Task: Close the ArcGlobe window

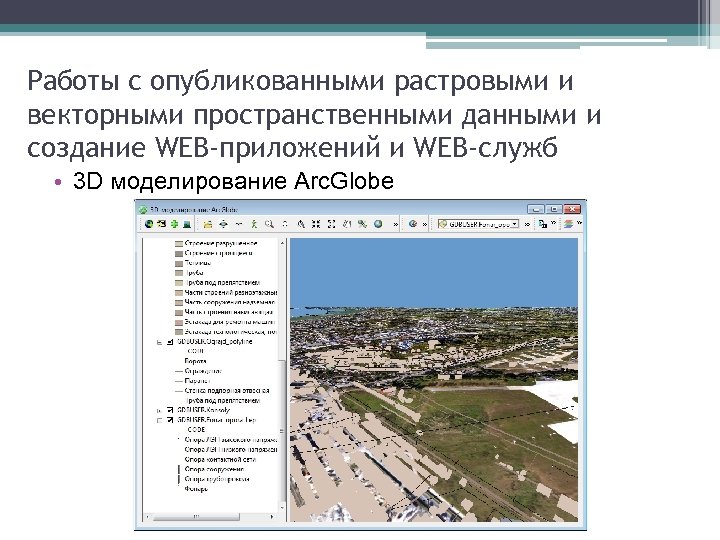Action: coord(573,209)
